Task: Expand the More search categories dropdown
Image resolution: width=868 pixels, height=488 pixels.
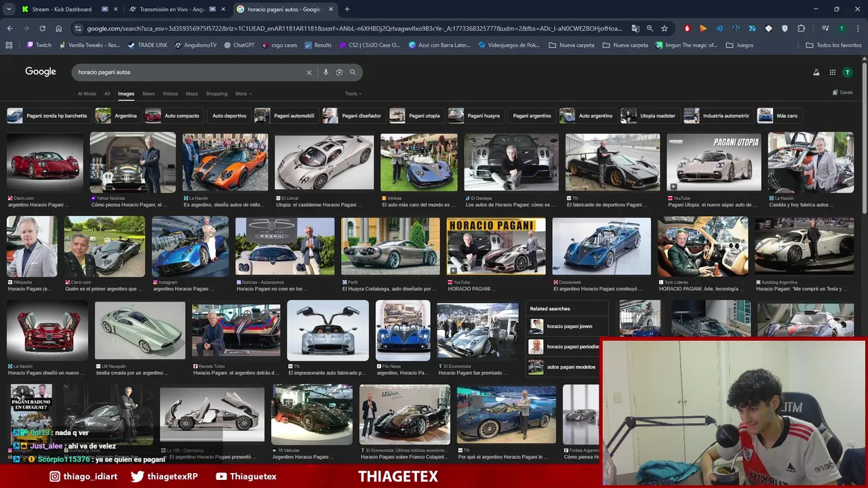Action: (x=243, y=94)
